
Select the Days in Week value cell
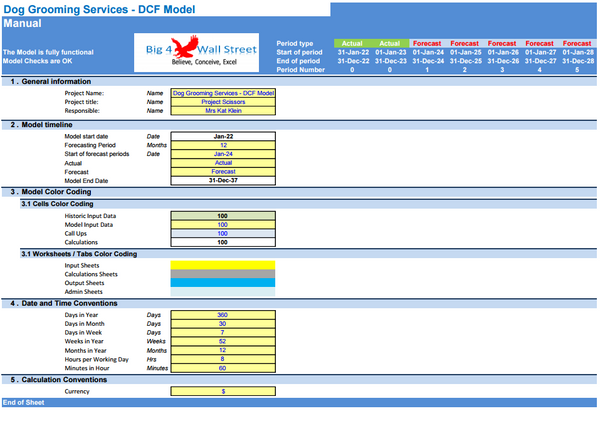click(223, 333)
